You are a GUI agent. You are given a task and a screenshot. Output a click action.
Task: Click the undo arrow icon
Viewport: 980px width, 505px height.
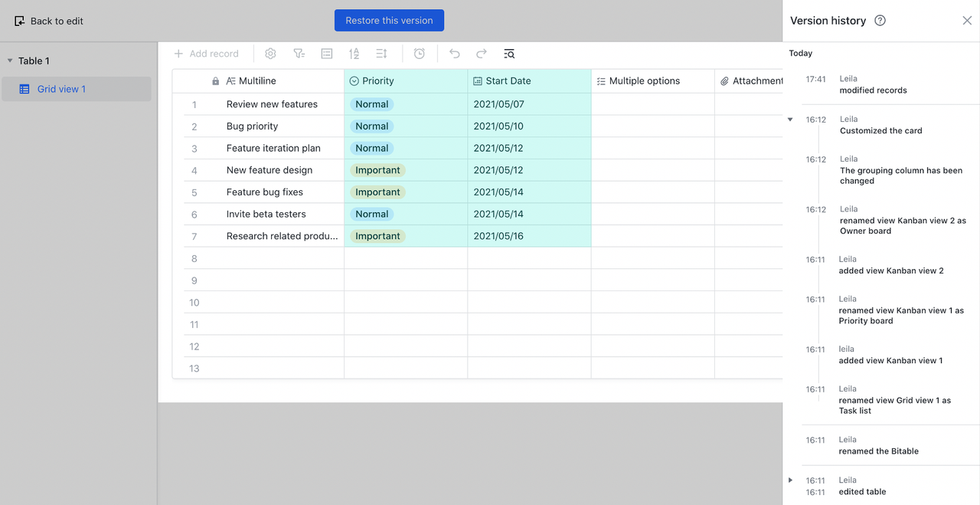[455, 54]
